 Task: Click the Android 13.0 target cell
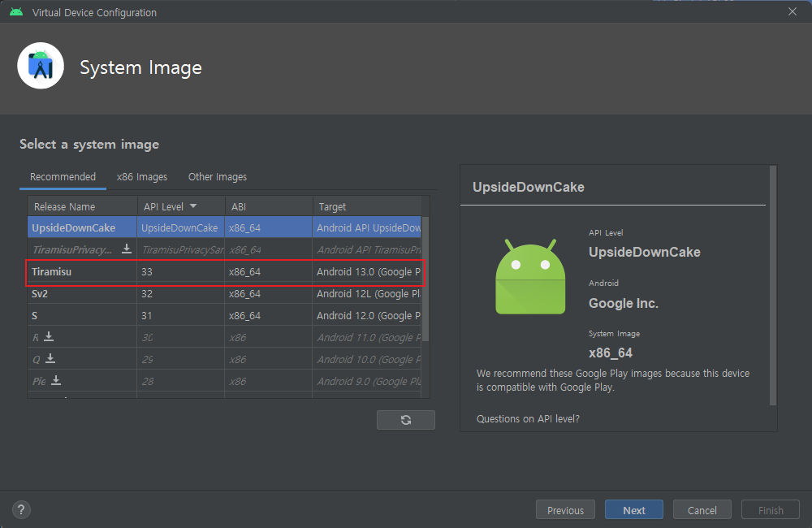tap(367, 271)
